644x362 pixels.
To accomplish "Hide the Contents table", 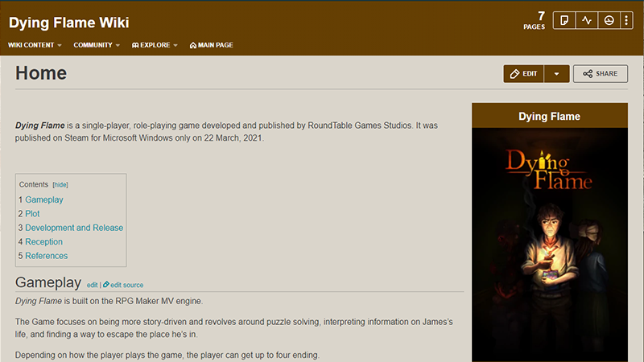I will pos(60,184).
